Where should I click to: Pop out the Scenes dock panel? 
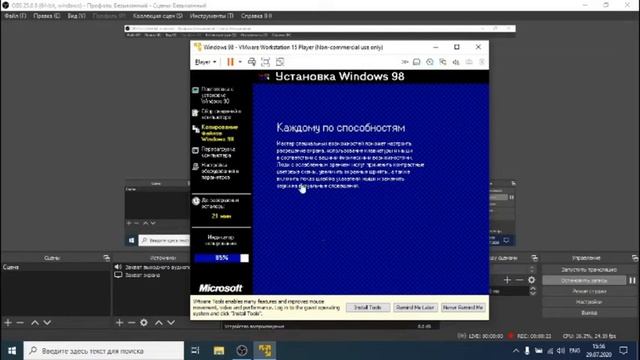coord(107,258)
